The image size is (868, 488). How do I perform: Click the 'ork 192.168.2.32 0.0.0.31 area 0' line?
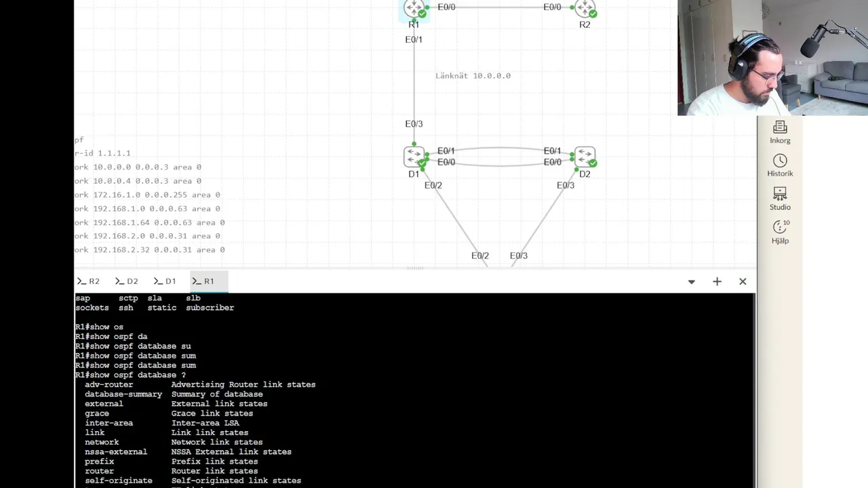click(x=150, y=250)
